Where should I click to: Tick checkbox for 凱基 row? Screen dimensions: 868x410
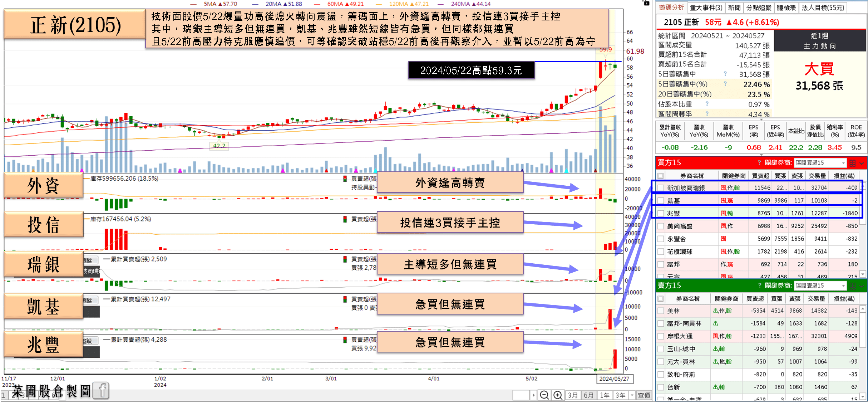coord(661,201)
